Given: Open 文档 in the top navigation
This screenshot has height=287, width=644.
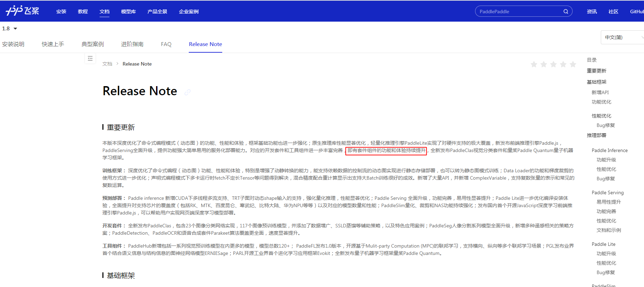Looking at the screenshot, I should pos(104,12).
